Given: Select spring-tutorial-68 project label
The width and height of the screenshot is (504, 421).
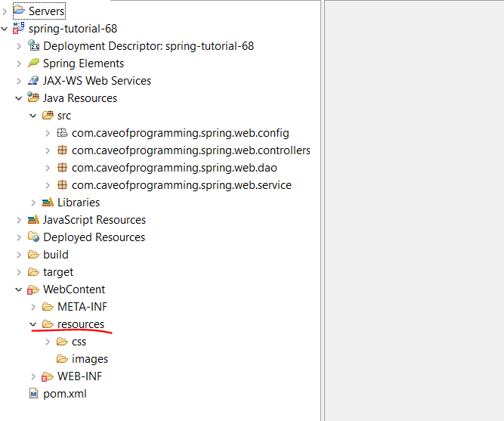Looking at the screenshot, I should coord(73,29).
